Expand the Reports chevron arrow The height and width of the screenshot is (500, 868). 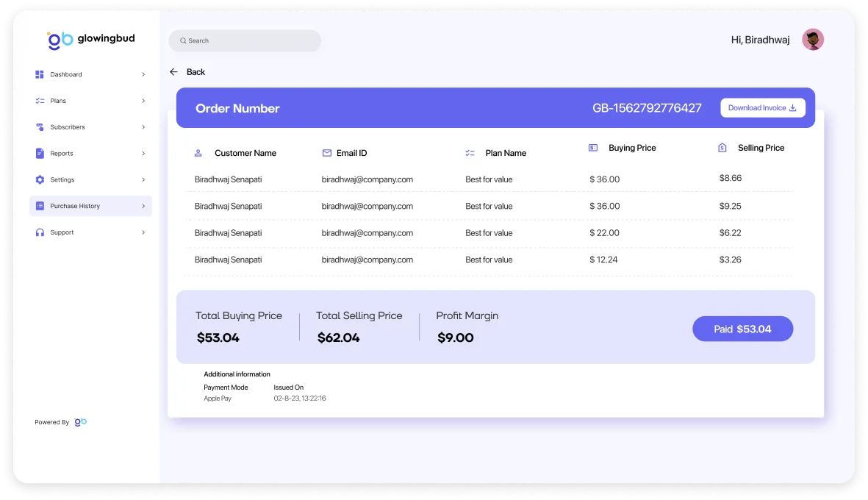[x=143, y=154]
